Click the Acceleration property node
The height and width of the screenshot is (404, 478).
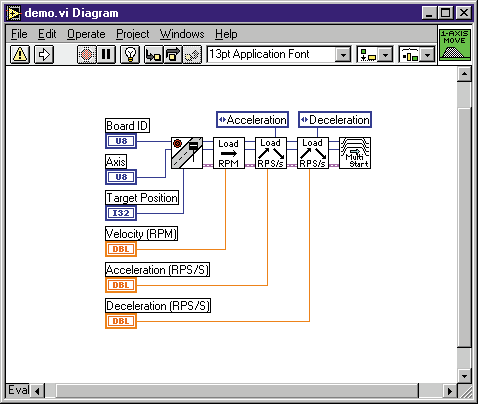point(252,120)
